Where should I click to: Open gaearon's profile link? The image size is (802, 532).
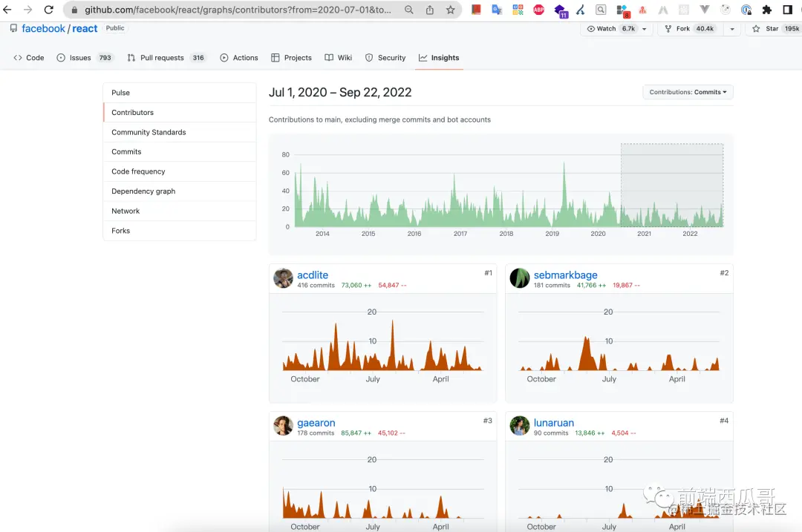point(316,423)
